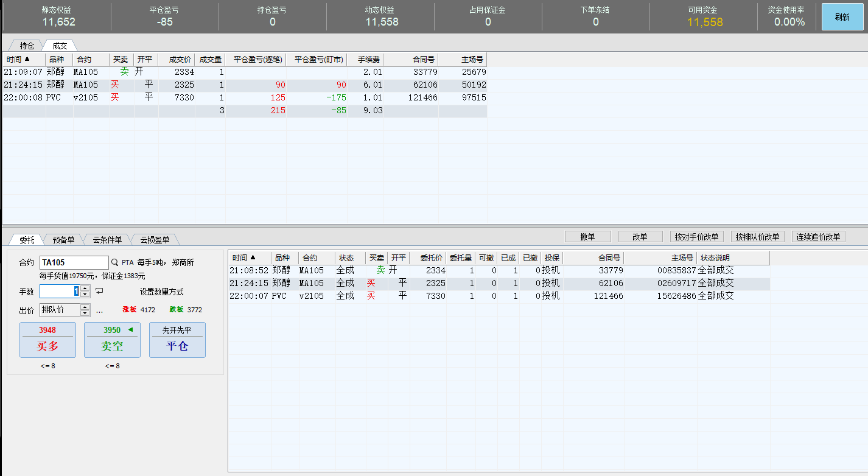Switch to the 云损盈单 tab

(x=155, y=240)
